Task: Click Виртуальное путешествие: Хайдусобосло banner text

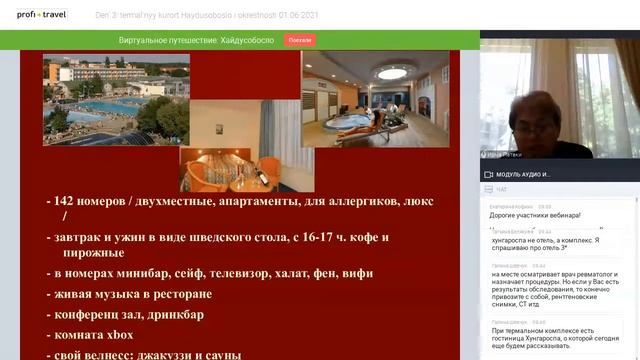Action: pos(196,40)
